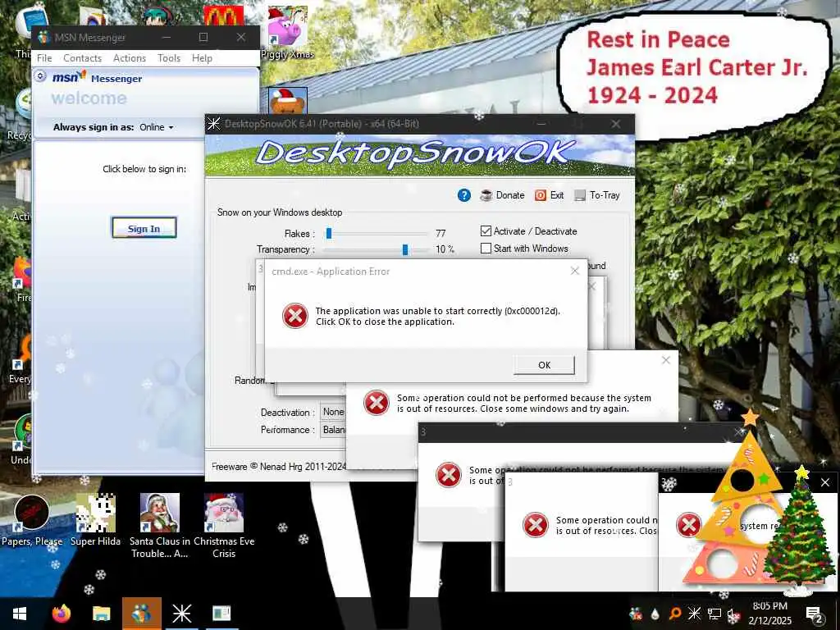The height and width of the screenshot is (630, 840).
Task: Open the Santa Claus in Trouble desktop icon
Action: (160, 525)
